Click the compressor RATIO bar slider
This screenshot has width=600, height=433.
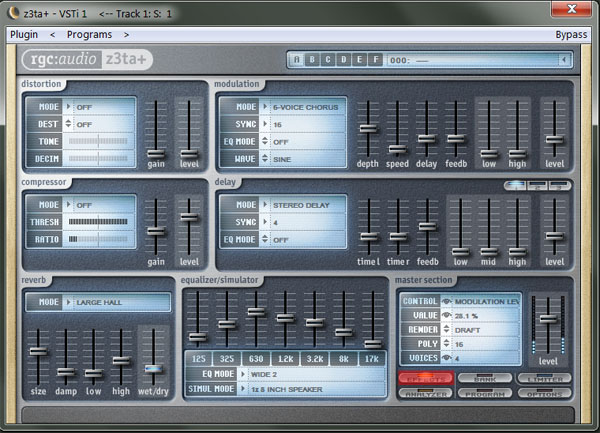[98, 239]
